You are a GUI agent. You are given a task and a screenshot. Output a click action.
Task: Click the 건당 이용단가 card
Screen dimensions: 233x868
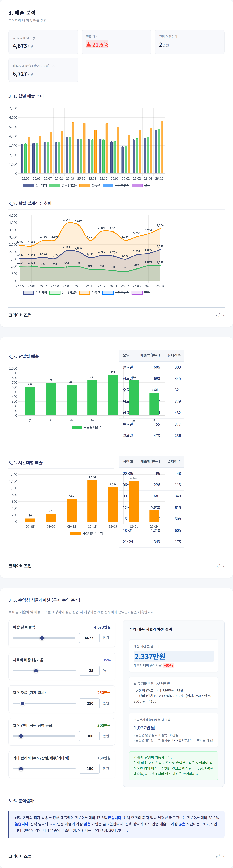pos(190,42)
